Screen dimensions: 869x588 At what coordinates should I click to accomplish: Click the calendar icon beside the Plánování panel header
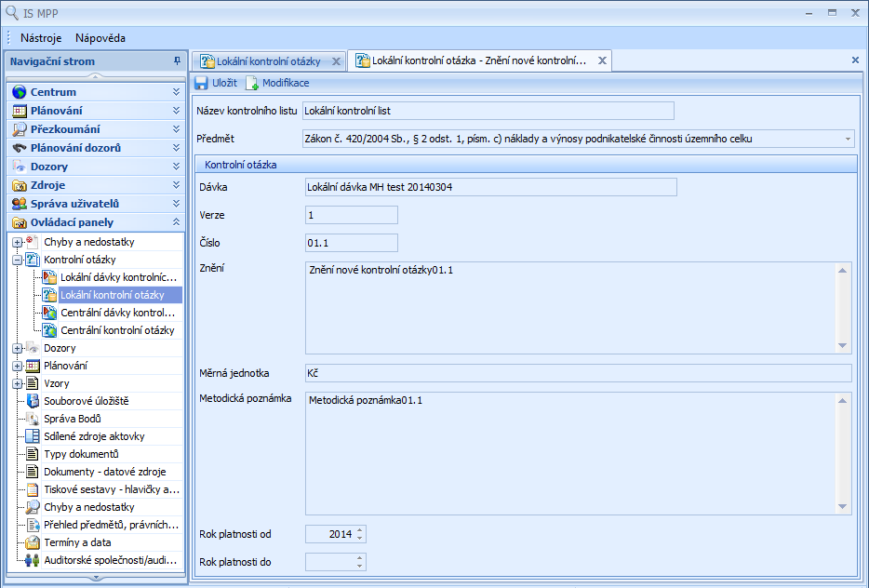coord(20,111)
